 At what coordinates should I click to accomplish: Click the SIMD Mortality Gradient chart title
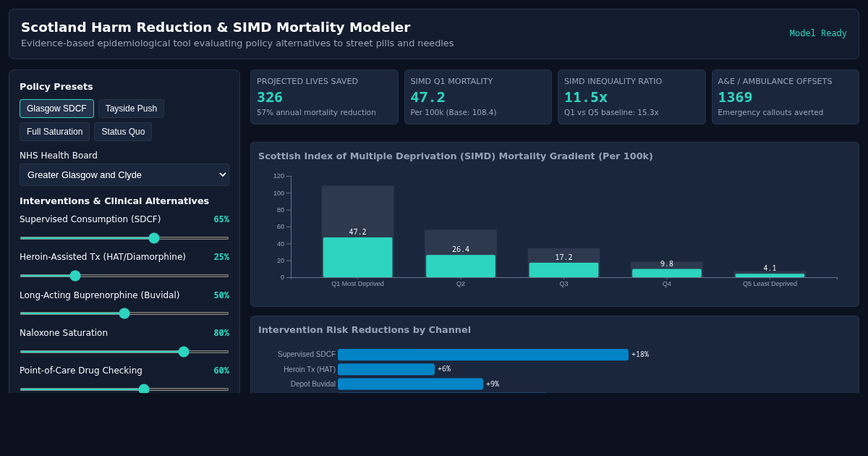456,156
